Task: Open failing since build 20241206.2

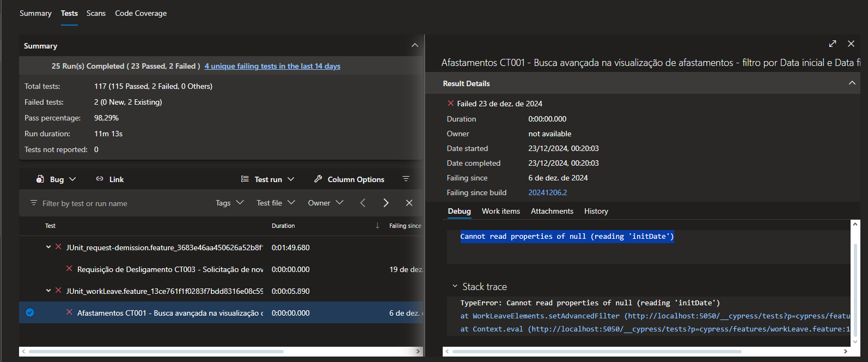Action: (547, 192)
